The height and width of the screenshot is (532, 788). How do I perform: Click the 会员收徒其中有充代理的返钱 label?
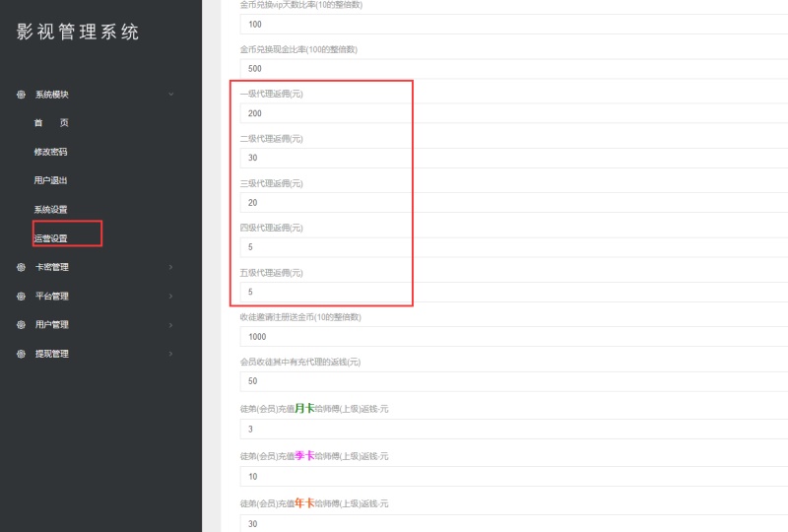[x=300, y=362]
